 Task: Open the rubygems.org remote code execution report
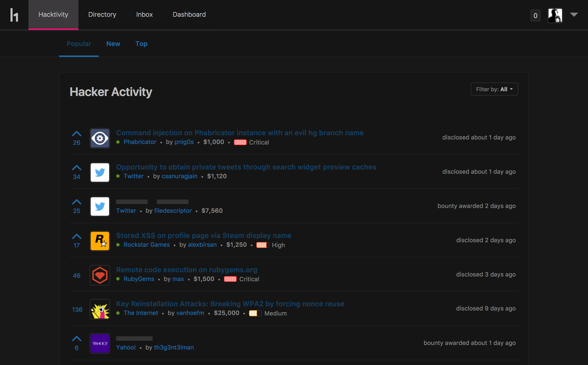(x=187, y=270)
